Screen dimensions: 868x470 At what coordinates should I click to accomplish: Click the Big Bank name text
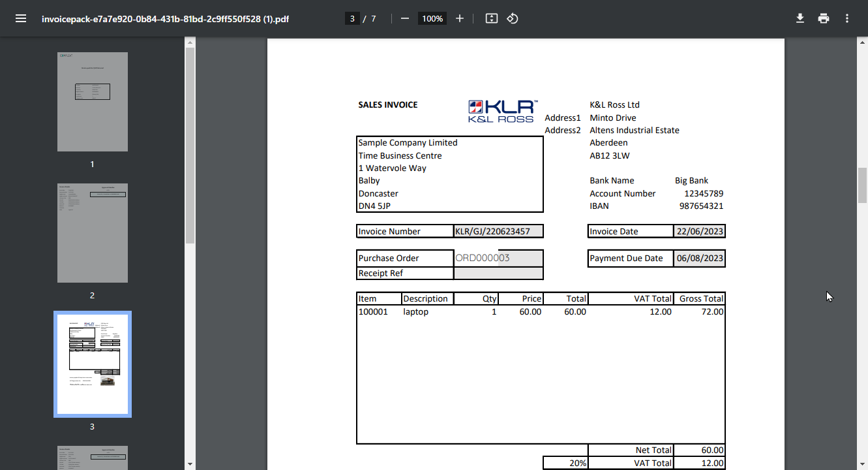tap(691, 180)
